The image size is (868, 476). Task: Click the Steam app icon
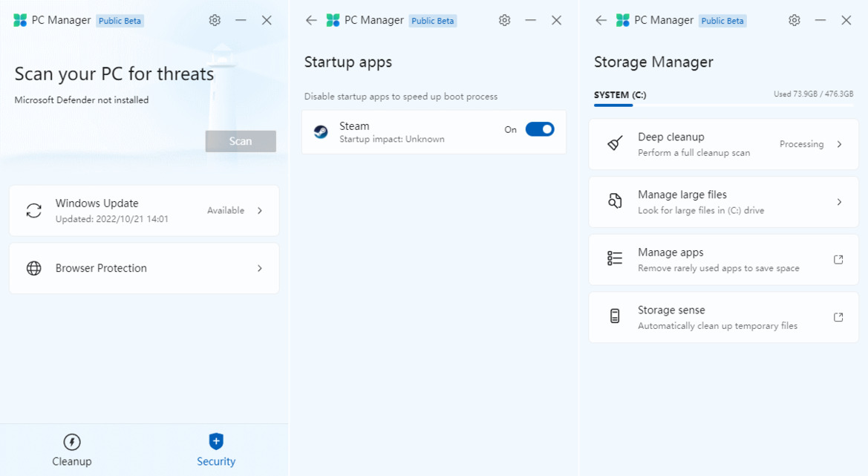[321, 131]
